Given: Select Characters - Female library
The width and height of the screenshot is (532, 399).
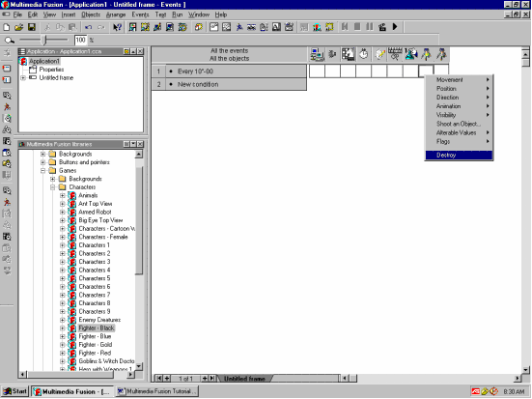Looking at the screenshot, I should click(103, 237).
